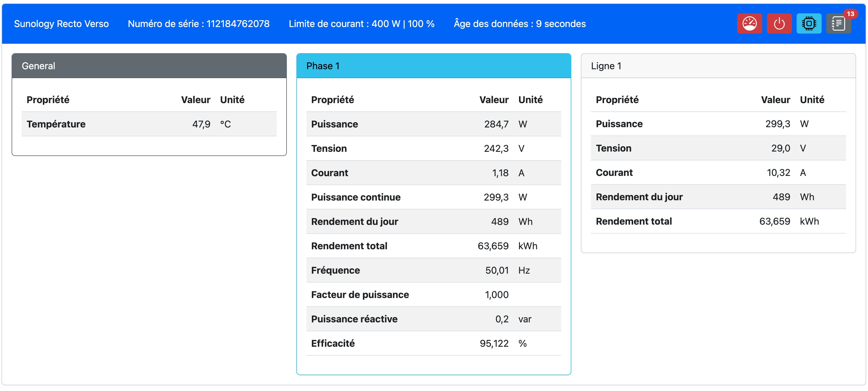Click Rendement du jour in Phase 1

point(354,221)
